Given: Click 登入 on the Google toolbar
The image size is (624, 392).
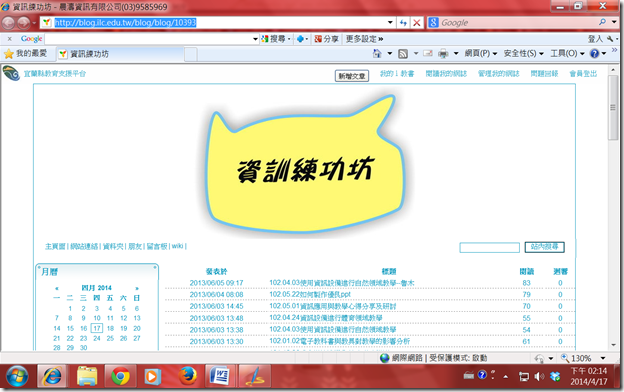Looking at the screenshot, I should (x=595, y=39).
